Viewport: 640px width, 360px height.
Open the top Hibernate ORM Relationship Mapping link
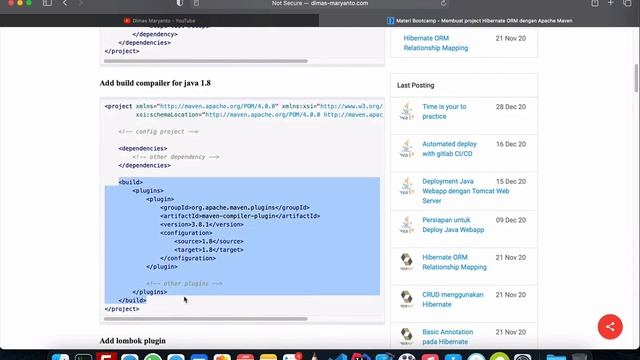tap(436, 43)
